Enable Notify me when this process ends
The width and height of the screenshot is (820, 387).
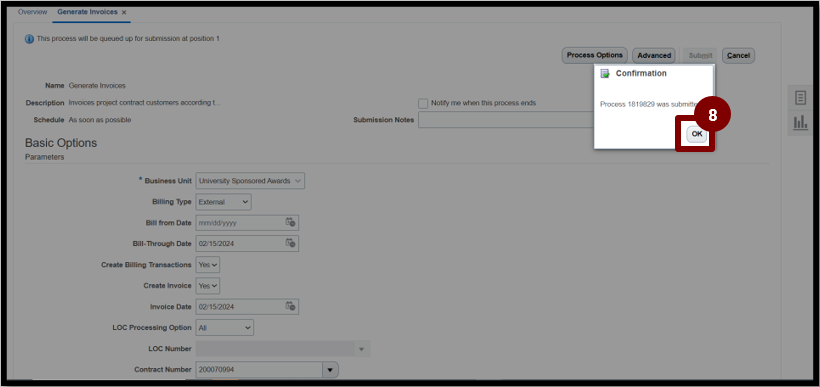[423, 104]
